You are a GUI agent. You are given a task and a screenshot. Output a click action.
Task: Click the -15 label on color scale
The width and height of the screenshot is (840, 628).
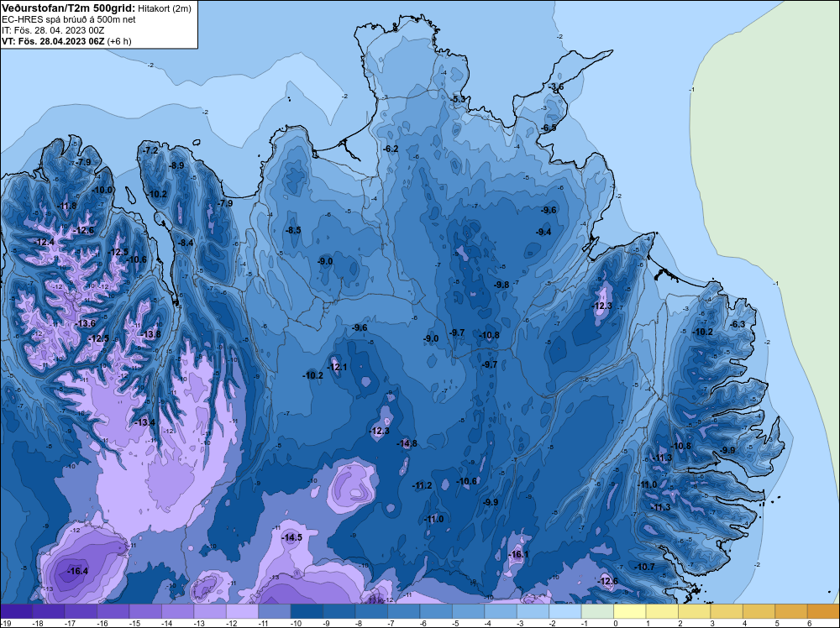pyautogui.click(x=134, y=624)
